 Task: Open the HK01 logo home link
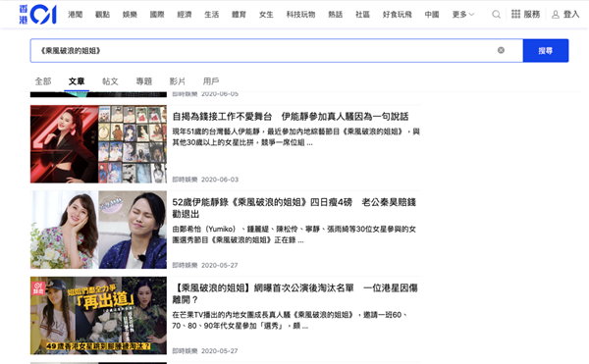38,15
